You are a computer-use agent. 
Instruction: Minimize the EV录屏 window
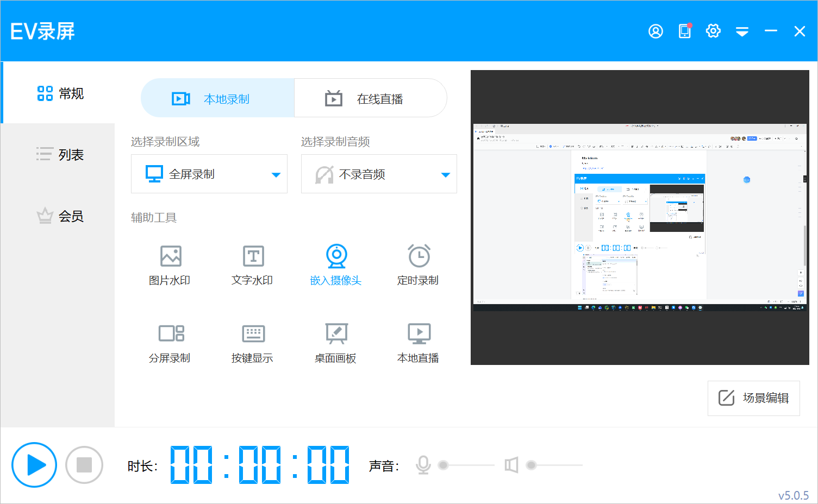click(771, 31)
